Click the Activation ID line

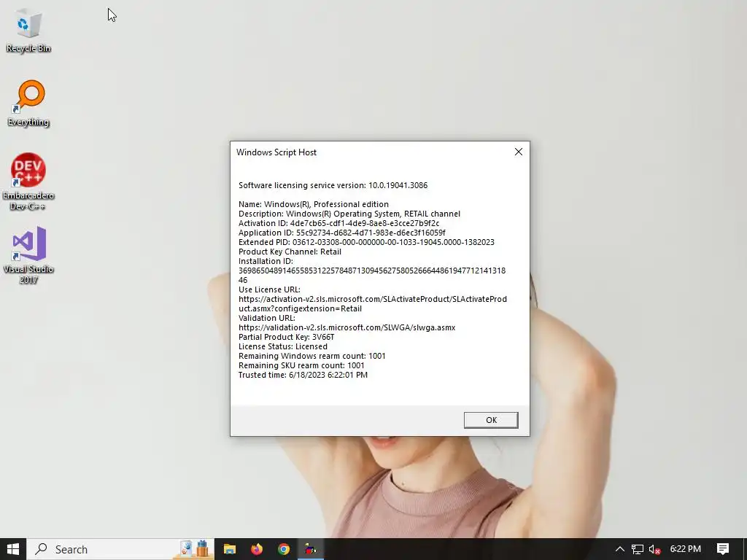click(338, 223)
